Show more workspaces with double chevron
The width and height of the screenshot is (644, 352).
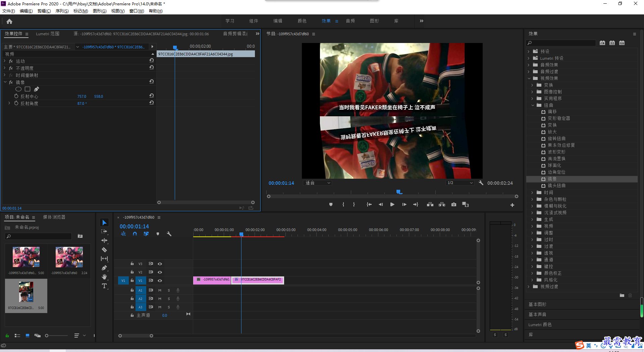point(421,21)
